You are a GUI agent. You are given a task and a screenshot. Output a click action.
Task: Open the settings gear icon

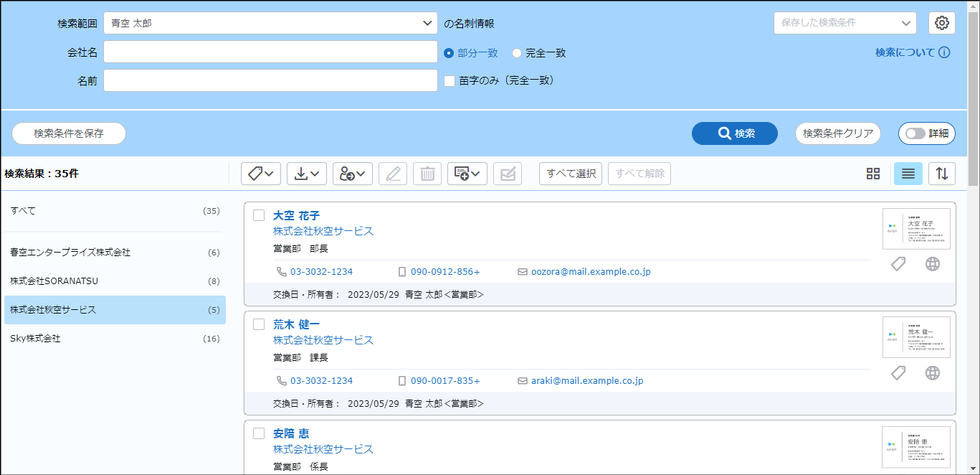click(942, 23)
